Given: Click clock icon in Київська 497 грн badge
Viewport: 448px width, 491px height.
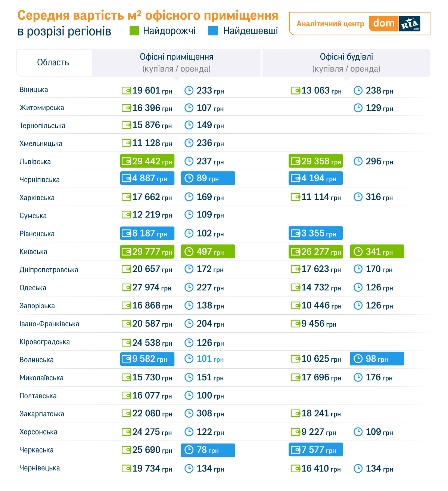Looking at the screenshot, I should pyautogui.click(x=189, y=251).
